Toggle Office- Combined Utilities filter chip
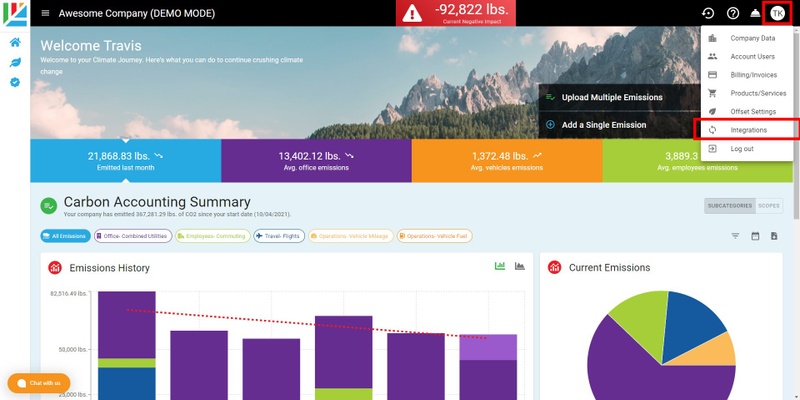The width and height of the screenshot is (800, 400). pos(133,236)
